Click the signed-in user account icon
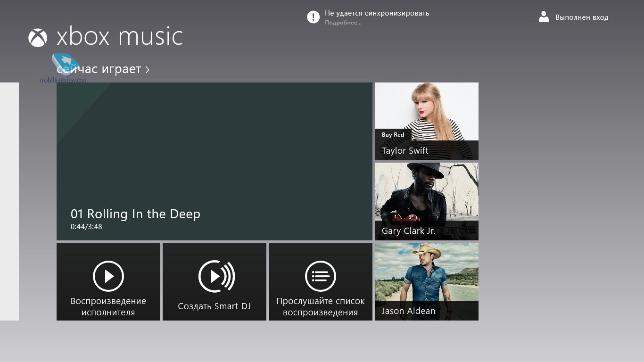This screenshot has width=644, height=362. (x=544, y=17)
